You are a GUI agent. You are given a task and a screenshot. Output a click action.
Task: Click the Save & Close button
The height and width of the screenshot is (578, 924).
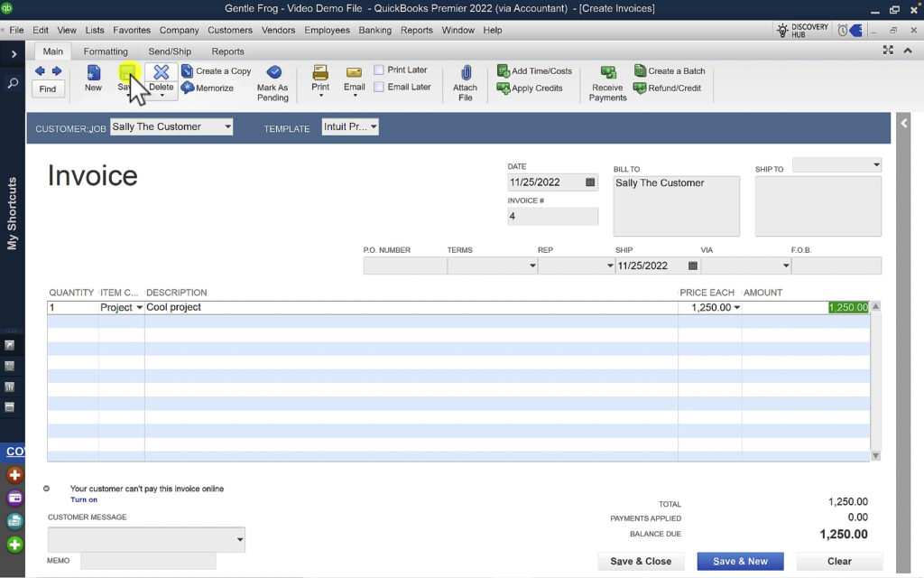[x=641, y=561]
